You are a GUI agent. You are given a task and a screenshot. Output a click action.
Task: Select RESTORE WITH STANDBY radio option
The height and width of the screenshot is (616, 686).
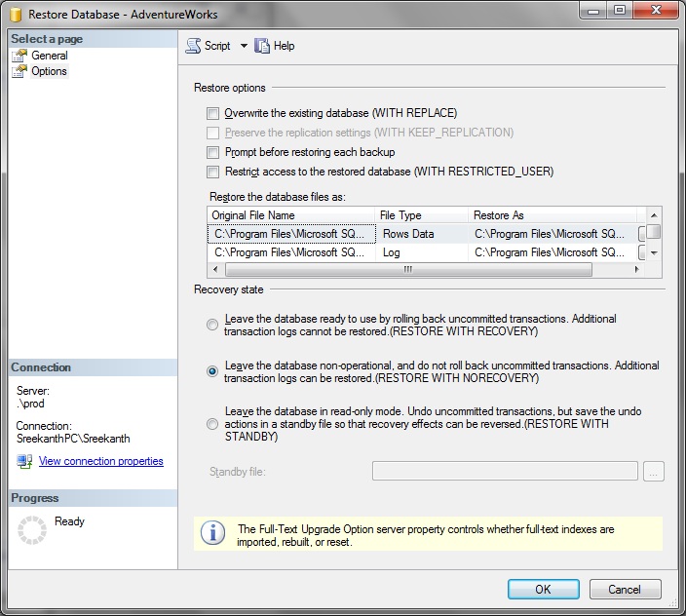tap(212, 424)
